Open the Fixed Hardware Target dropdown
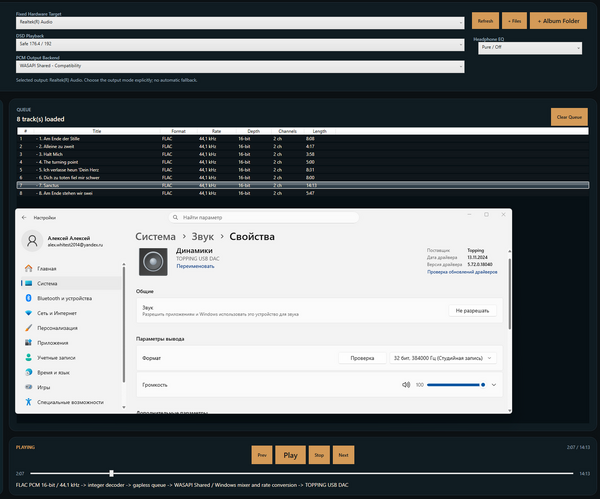Viewport: 600px width, 499px height. (x=240, y=23)
